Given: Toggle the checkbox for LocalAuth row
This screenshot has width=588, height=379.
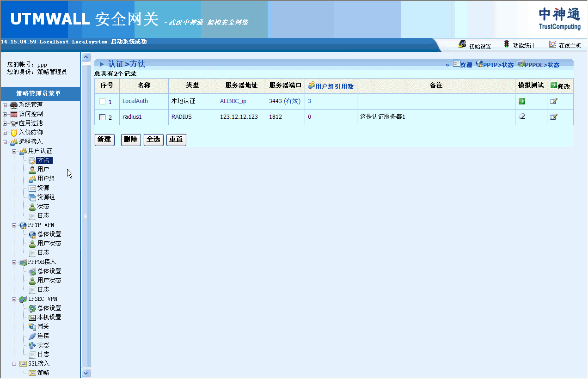Looking at the screenshot, I should pyautogui.click(x=103, y=102).
